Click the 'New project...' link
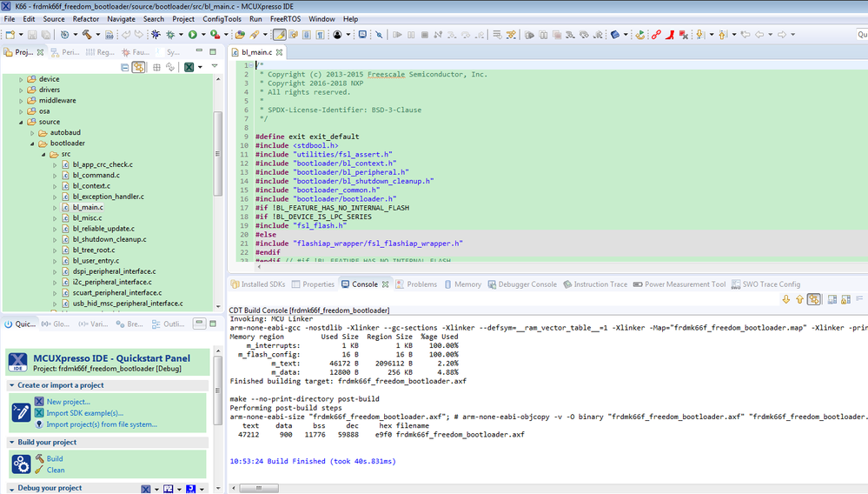Image resolution: width=868 pixels, height=494 pixels. pyautogui.click(x=68, y=402)
